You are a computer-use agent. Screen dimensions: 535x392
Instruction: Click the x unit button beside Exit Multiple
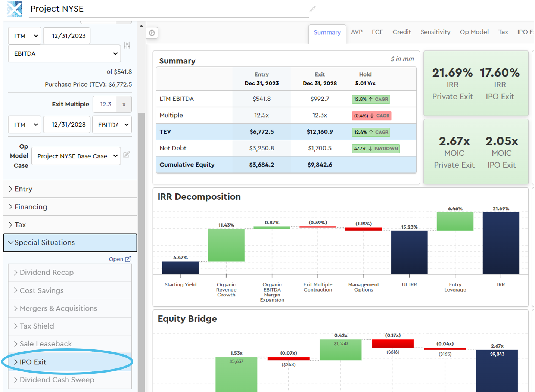click(x=124, y=105)
